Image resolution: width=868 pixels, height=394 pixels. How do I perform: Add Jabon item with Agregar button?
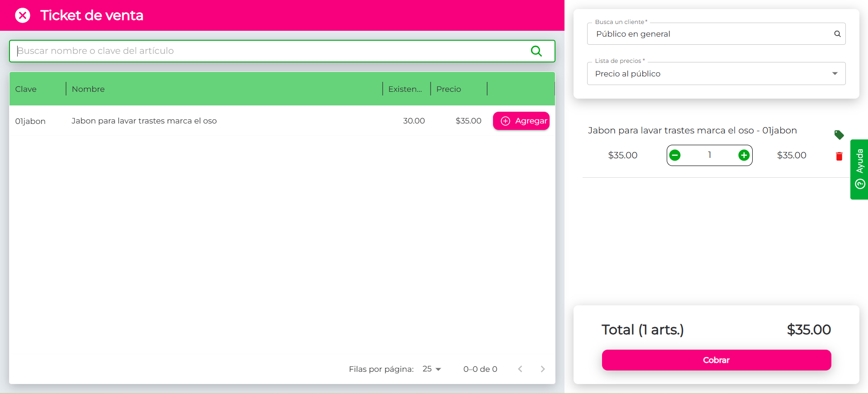coord(521,121)
